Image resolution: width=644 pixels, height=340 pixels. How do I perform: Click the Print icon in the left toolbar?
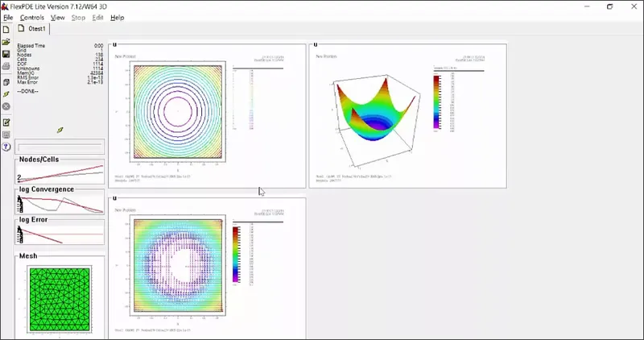point(6,66)
